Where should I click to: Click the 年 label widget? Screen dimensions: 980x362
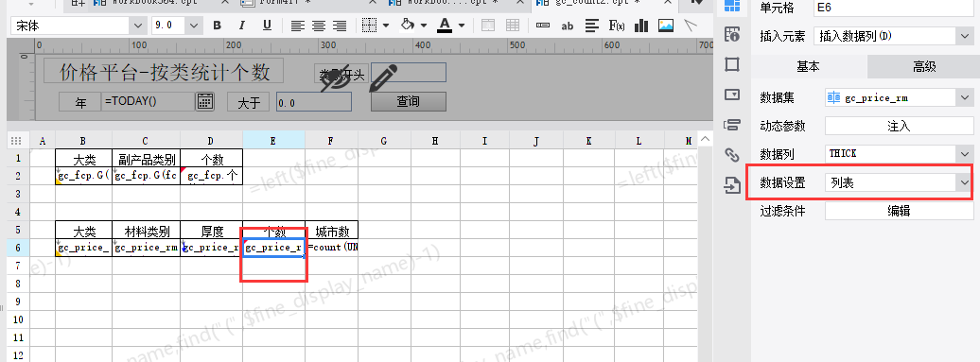pyautogui.click(x=80, y=102)
